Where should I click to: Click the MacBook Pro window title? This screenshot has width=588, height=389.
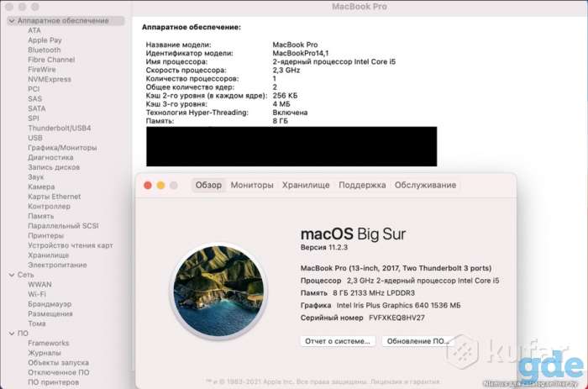click(360, 7)
